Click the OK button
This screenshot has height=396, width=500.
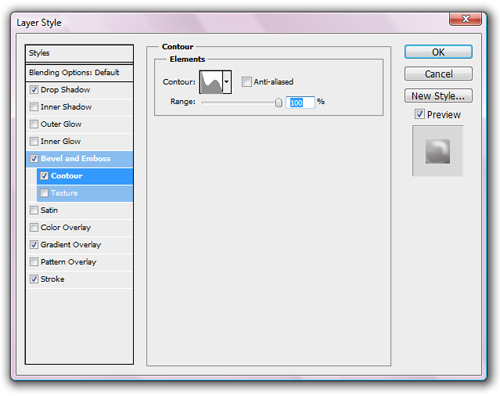pyautogui.click(x=438, y=52)
